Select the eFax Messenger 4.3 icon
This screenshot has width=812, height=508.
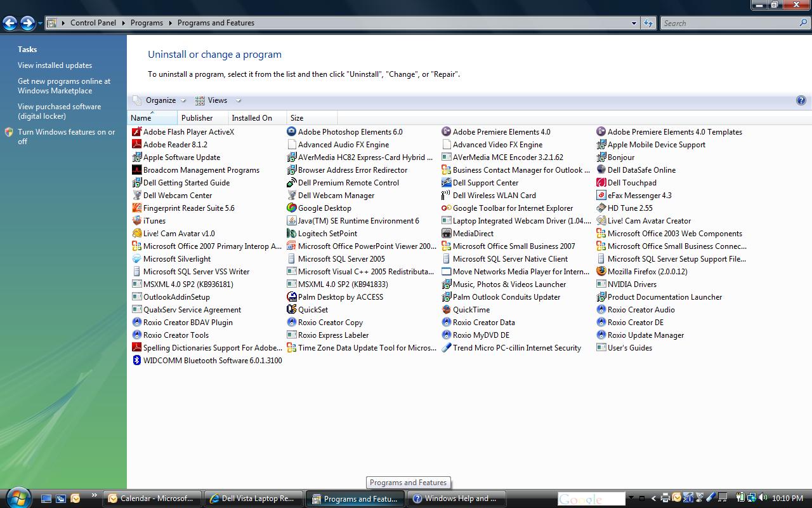pos(601,196)
